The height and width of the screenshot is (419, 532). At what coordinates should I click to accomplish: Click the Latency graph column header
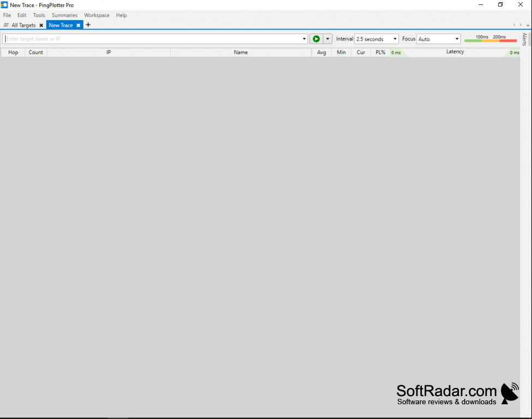pos(455,52)
